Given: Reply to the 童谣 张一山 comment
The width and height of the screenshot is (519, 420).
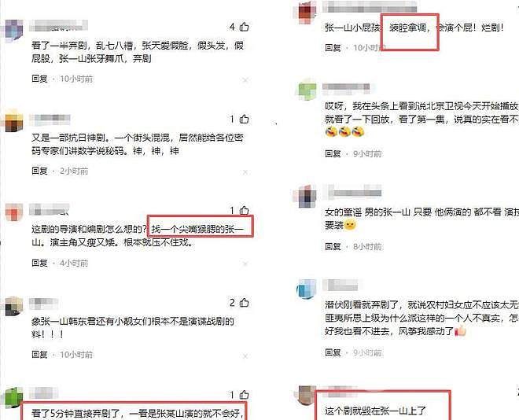Looking at the screenshot, I should pos(333,246).
